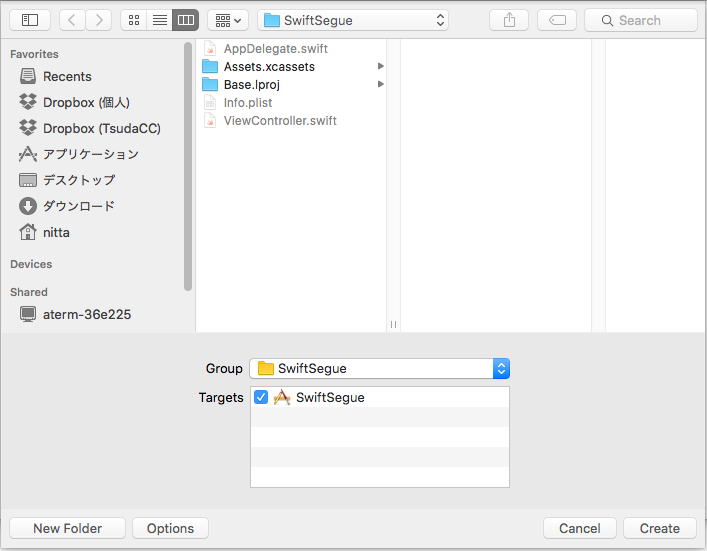Toggle the sidebar visibility button
The image size is (707, 551).
(30, 20)
